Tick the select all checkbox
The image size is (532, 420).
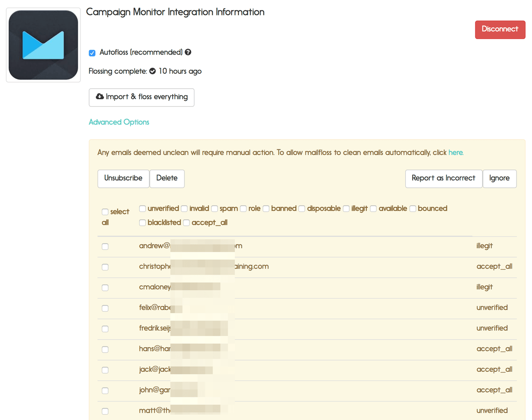105,212
